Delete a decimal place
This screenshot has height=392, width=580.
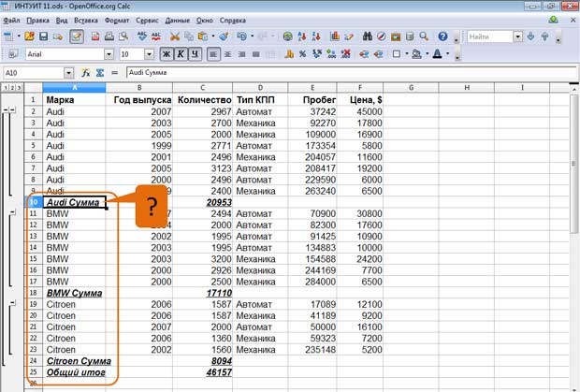point(345,54)
